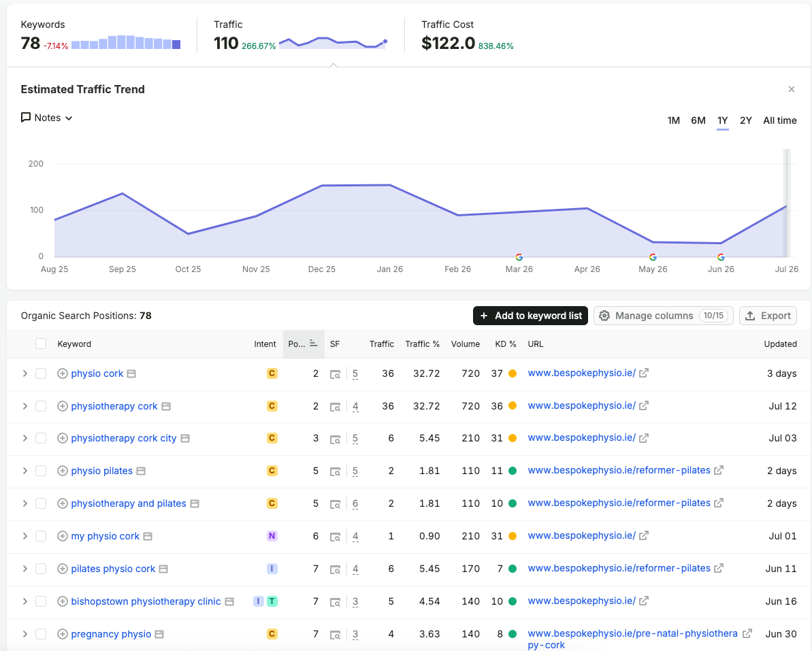Open pre-natal-physiotherapy-cork URL link
Image resolution: width=812 pixels, height=651 pixels.
pos(632,639)
